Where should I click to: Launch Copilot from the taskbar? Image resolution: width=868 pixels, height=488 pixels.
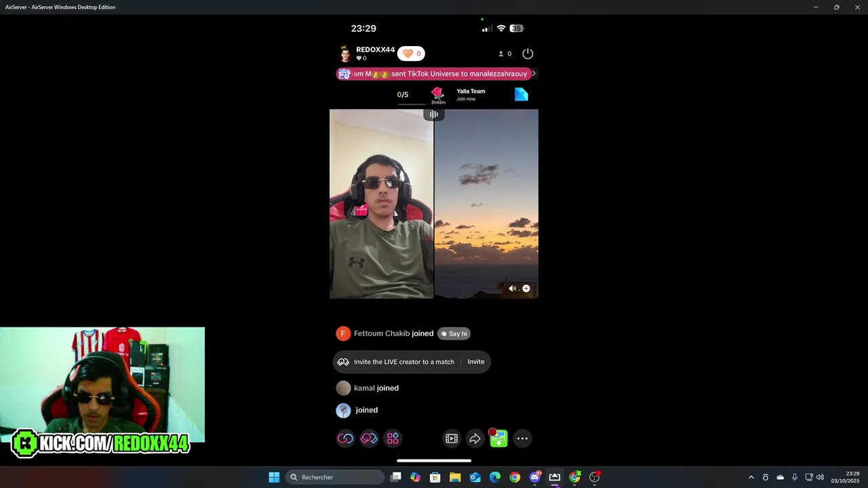tap(416, 477)
